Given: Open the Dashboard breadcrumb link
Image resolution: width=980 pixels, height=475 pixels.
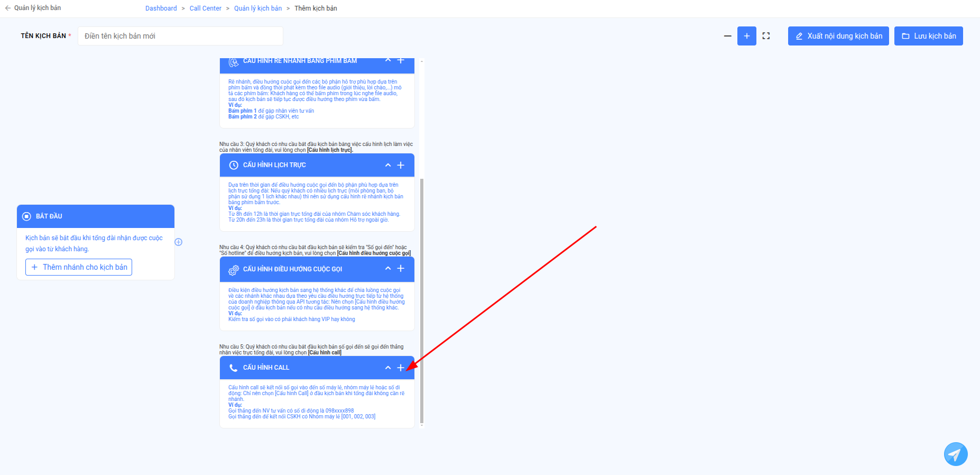Looking at the screenshot, I should (161, 8).
